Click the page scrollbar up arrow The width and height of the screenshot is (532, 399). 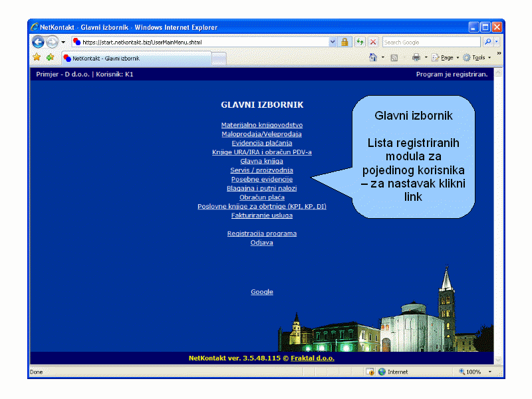497,72
